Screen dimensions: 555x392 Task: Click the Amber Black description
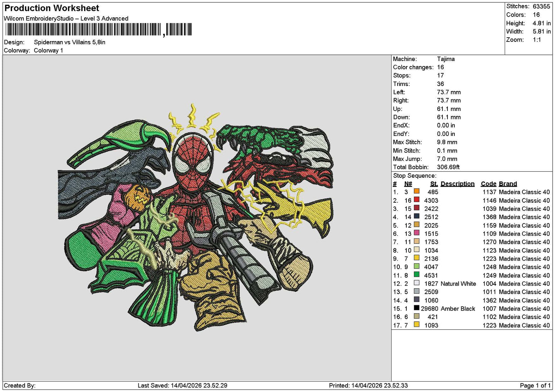[x=458, y=309]
